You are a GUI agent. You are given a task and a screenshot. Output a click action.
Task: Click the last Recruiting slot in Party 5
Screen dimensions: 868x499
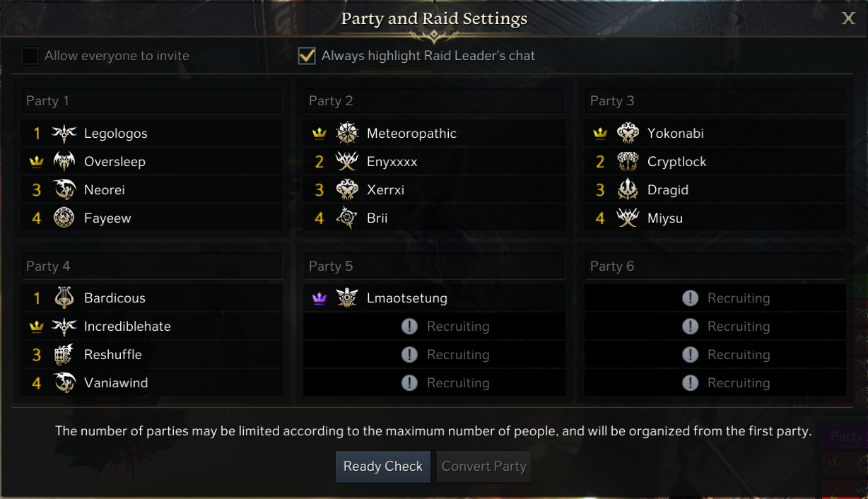click(434, 383)
